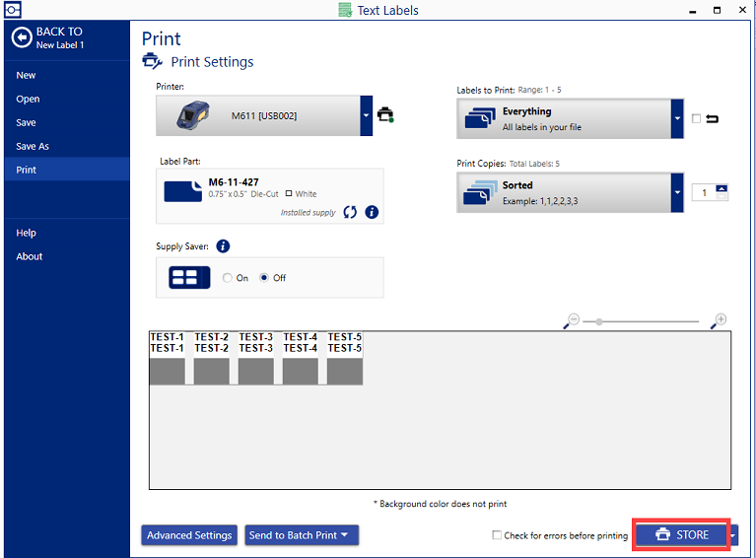
Task: Click the TEST-3 label preview
Action: [256, 359]
